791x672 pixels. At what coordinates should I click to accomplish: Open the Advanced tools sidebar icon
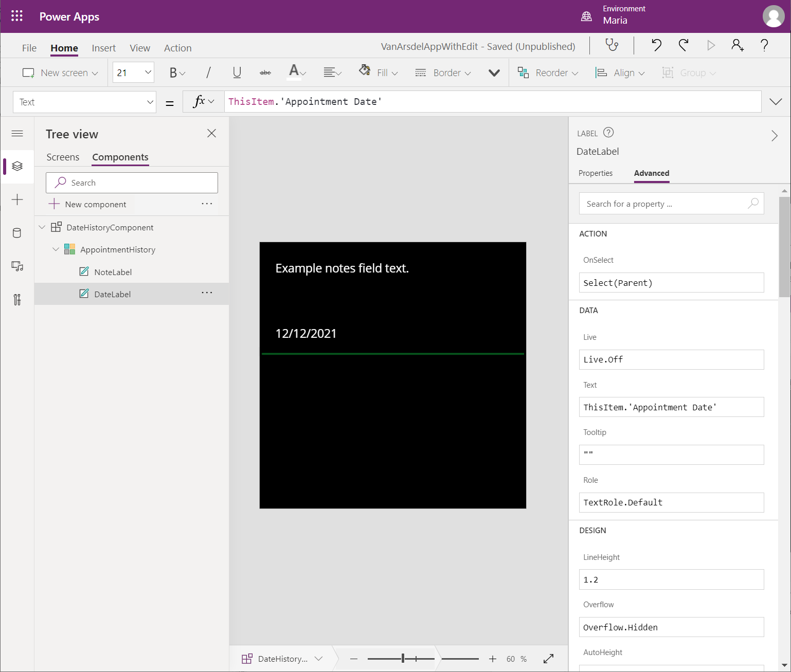[17, 300]
